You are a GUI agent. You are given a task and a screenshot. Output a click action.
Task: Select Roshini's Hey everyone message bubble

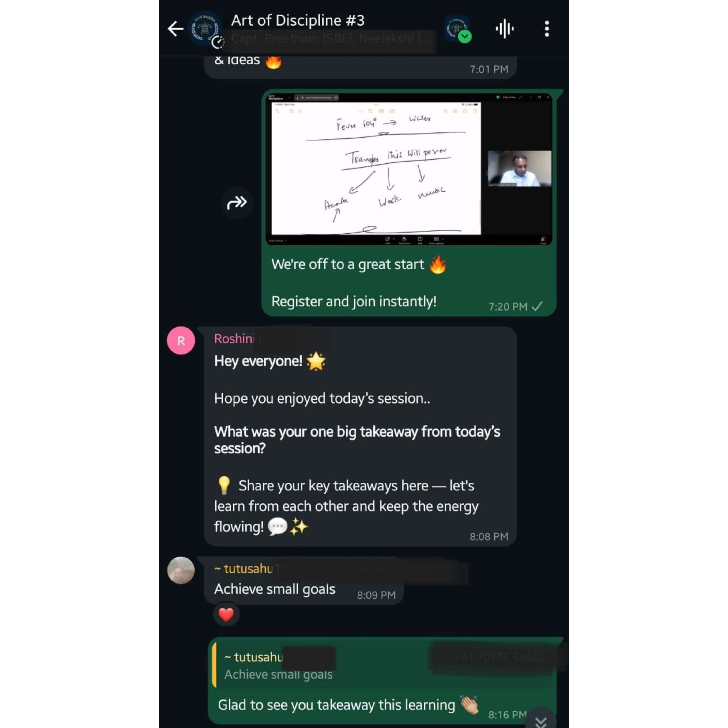click(360, 436)
